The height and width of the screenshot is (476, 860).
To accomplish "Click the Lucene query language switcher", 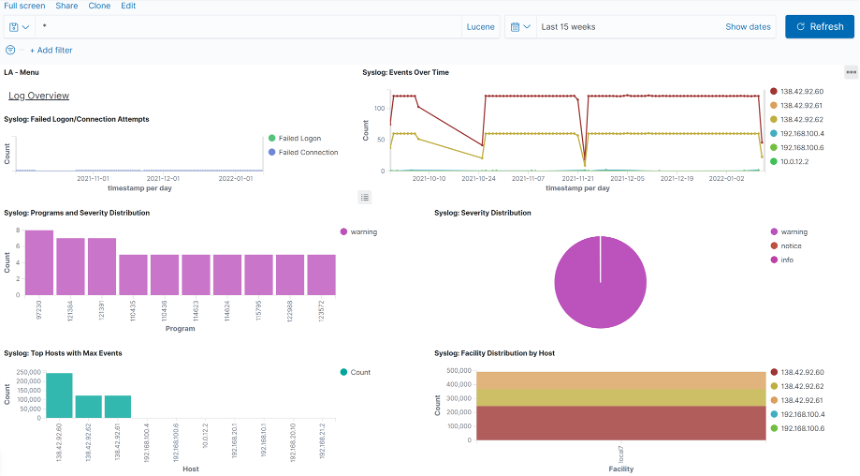I will (480, 27).
